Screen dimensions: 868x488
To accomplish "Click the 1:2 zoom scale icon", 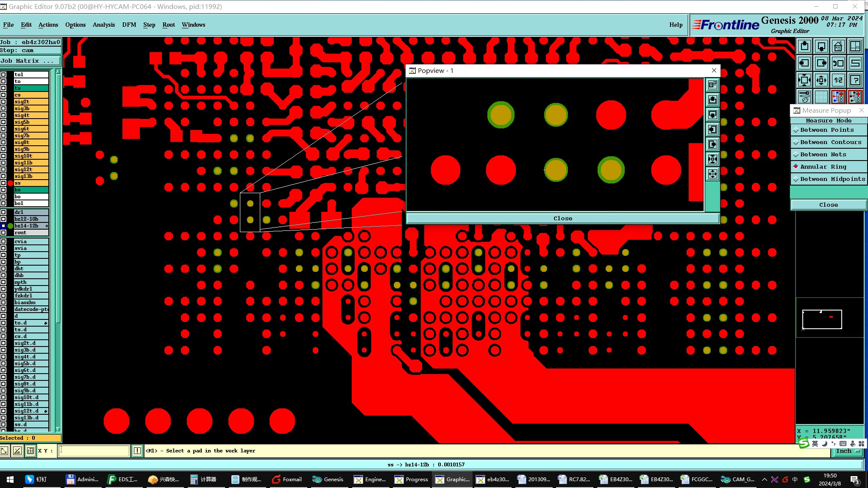I will pyautogui.click(x=838, y=80).
